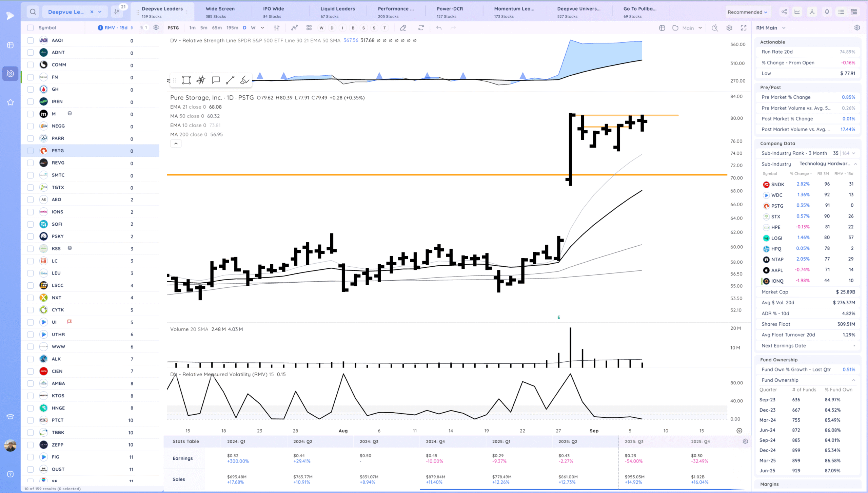Viewport: 868px width, 493px height.
Task: Clear Deepvue Le... screener with X
Action: pos(92,12)
